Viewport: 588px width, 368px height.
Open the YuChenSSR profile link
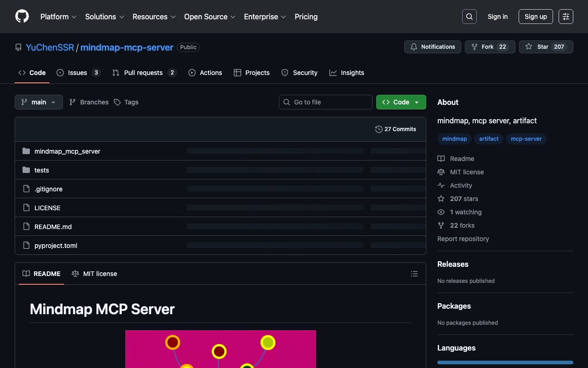50,47
